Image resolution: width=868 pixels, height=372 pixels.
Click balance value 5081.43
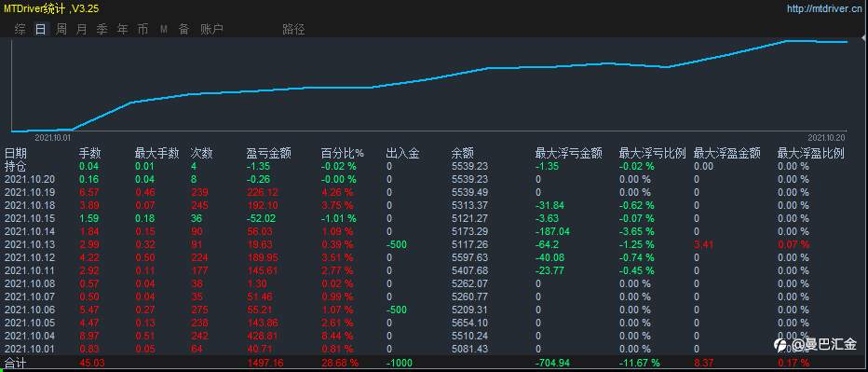(469, 349)
